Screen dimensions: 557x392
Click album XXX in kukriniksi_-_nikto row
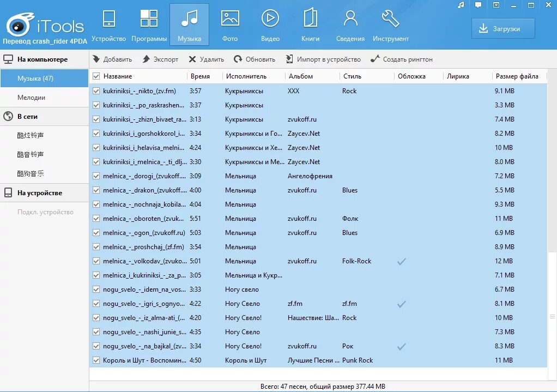(x=293, y=91)
